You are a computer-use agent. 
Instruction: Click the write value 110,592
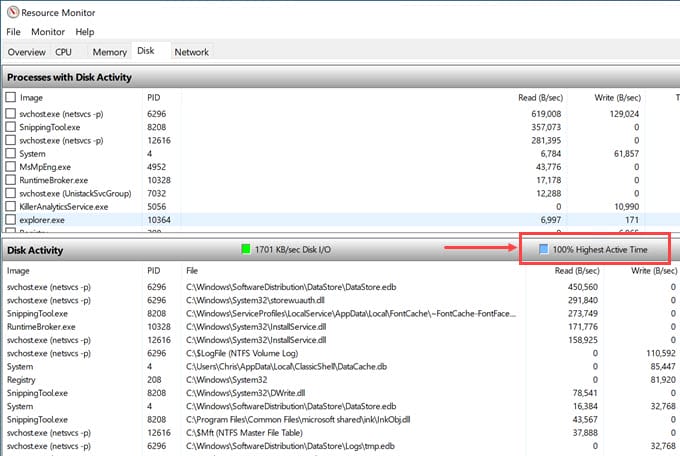tap(661, 353)
